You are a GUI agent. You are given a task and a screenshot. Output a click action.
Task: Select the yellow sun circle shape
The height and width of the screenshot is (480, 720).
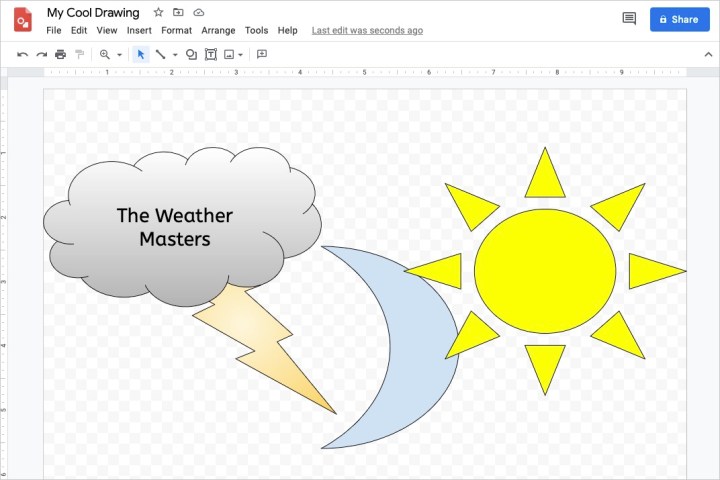click(x=545, y=271)
